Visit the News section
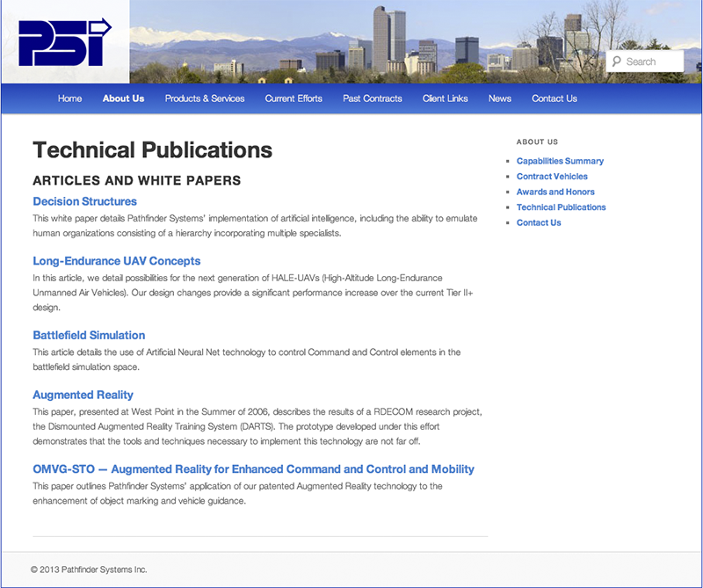 click(x=500, y=98)
